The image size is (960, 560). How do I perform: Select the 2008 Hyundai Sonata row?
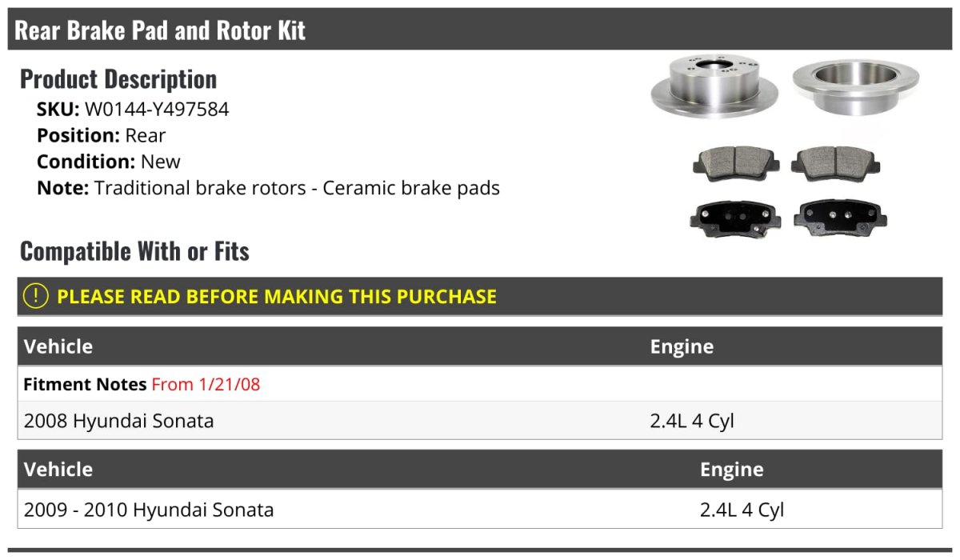pyautogui.click(x=119, y=421)
